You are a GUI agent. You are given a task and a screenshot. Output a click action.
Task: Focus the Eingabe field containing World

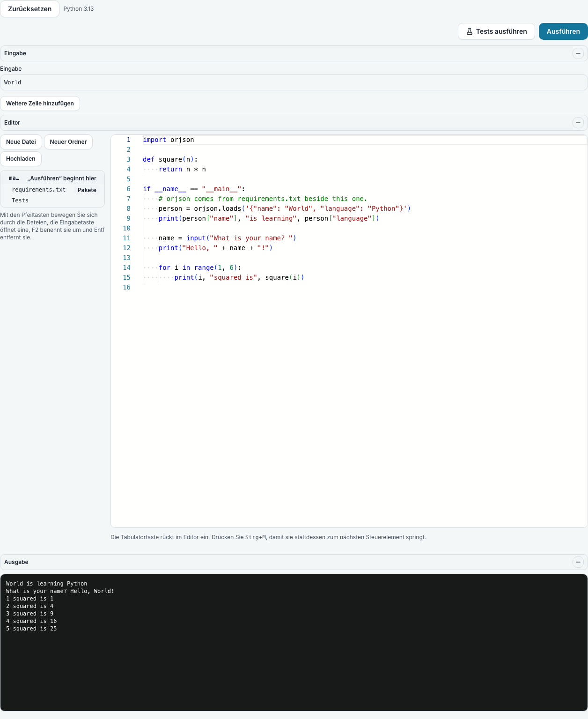pyautogui.click(x=294, y=82)
